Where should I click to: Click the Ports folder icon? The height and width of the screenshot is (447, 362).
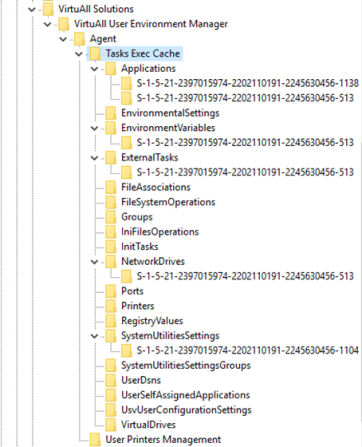coord(111,291)
